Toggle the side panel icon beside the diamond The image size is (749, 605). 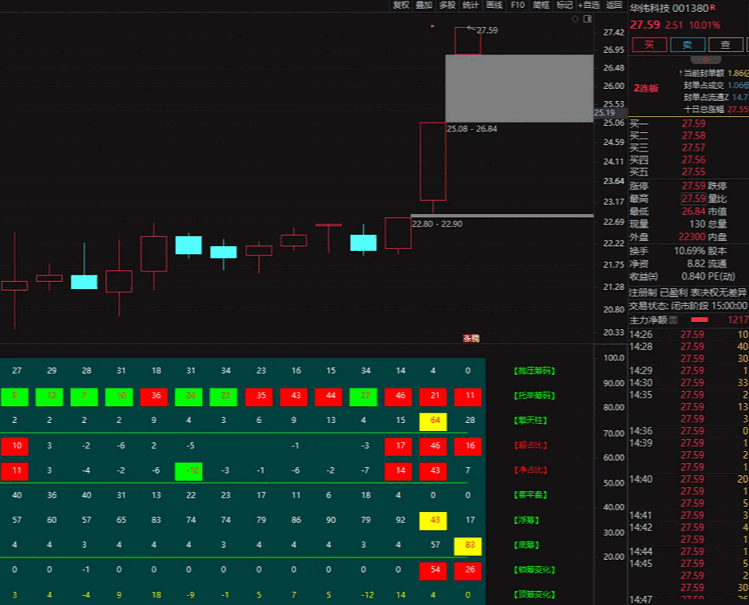pyautogui.click(x=588, y=19)
